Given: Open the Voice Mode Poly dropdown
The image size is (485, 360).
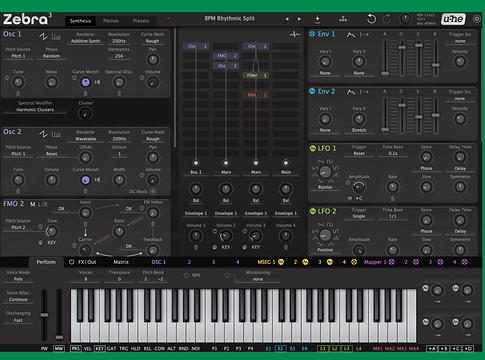Looking at the screenshot, I should [x=18, y=279].
